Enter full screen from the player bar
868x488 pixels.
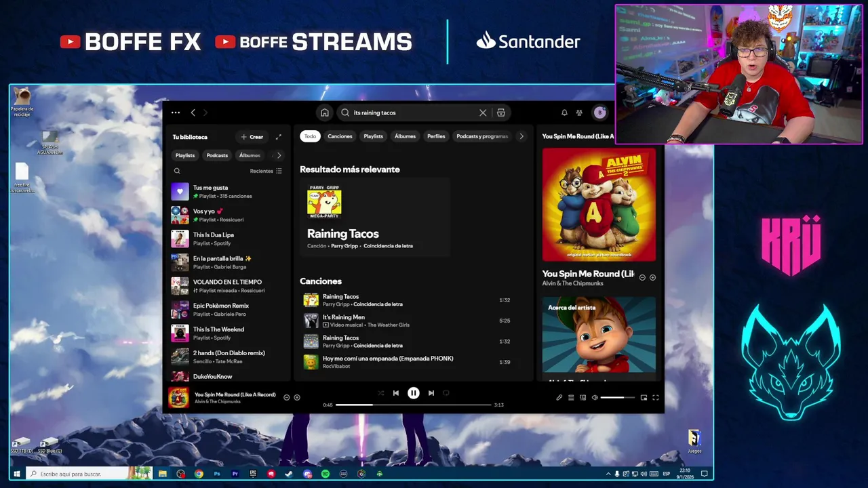click(x=656, y=398)
